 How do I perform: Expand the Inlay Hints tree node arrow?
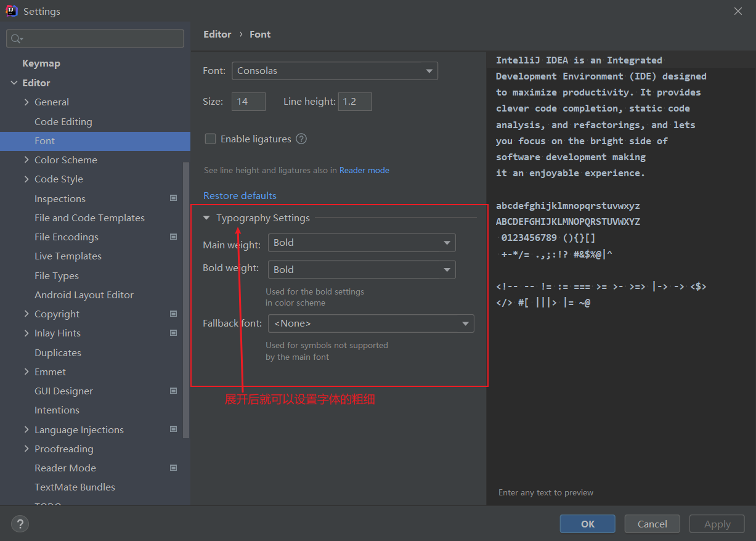[x=26, y=333]
